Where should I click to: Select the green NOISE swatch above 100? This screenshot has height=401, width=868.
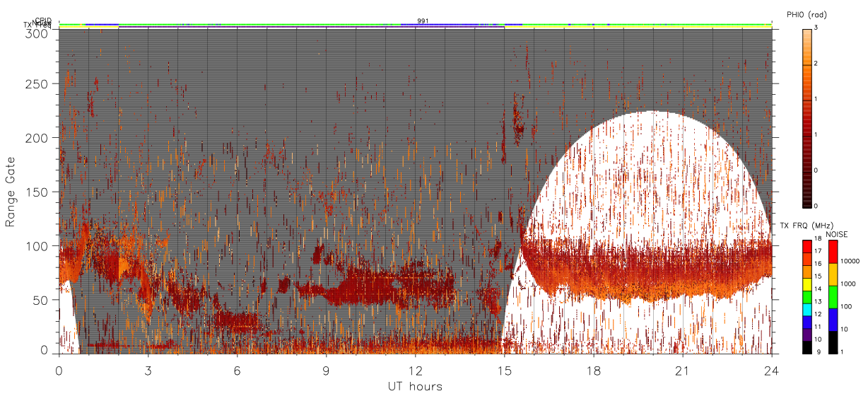click(x=833, y=297)
